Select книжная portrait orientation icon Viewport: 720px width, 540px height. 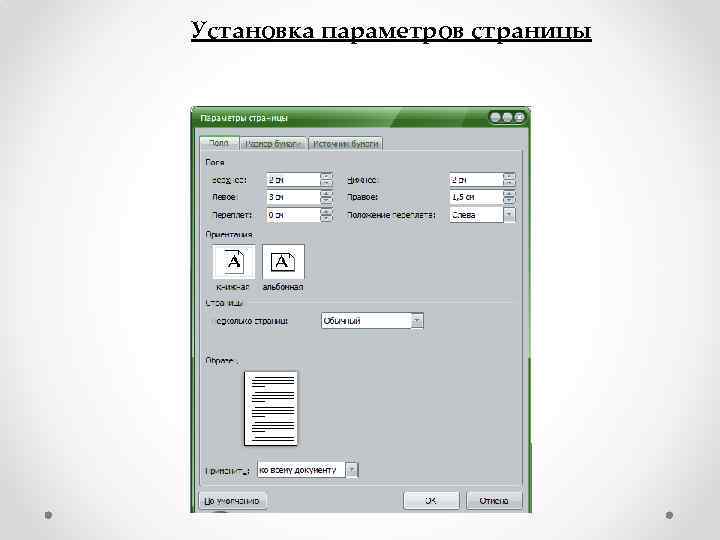click(234, 262)
